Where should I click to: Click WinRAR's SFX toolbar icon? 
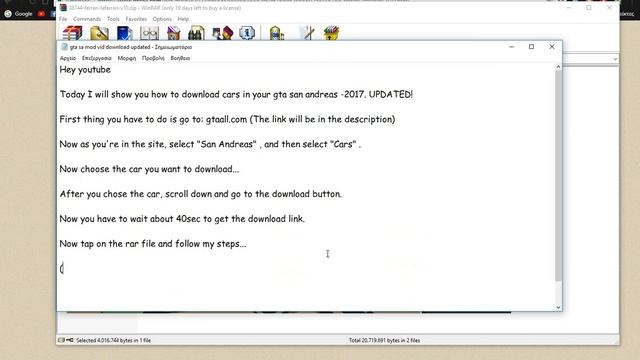(331, 33)
